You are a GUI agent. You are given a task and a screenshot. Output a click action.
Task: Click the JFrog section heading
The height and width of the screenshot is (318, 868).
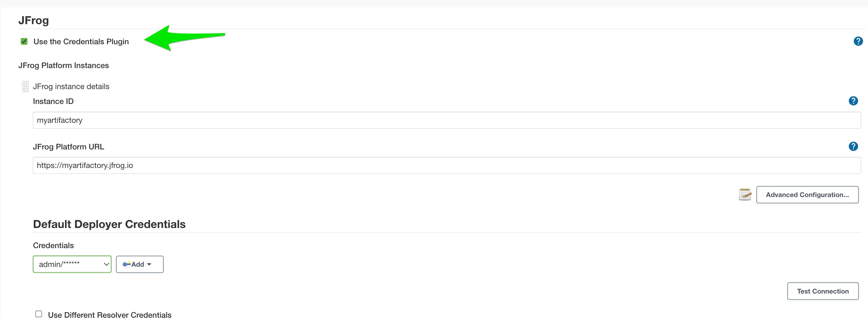[x=33, y=20]
